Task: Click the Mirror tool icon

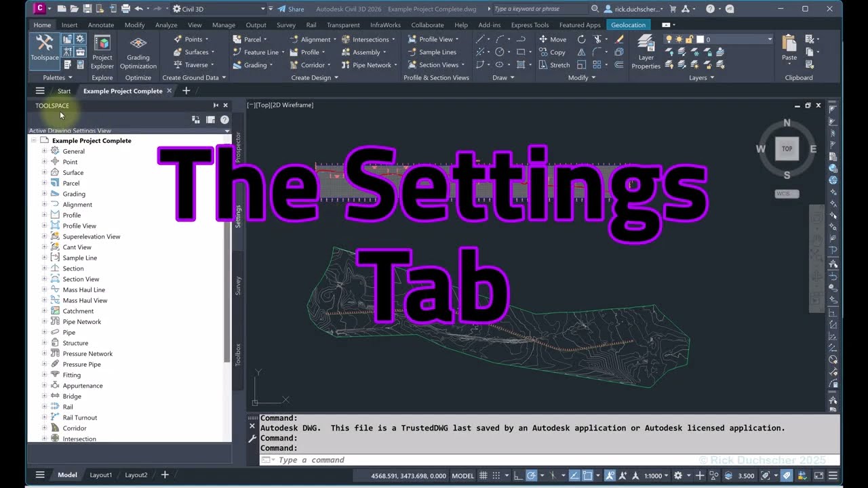Action: (581, 52)
